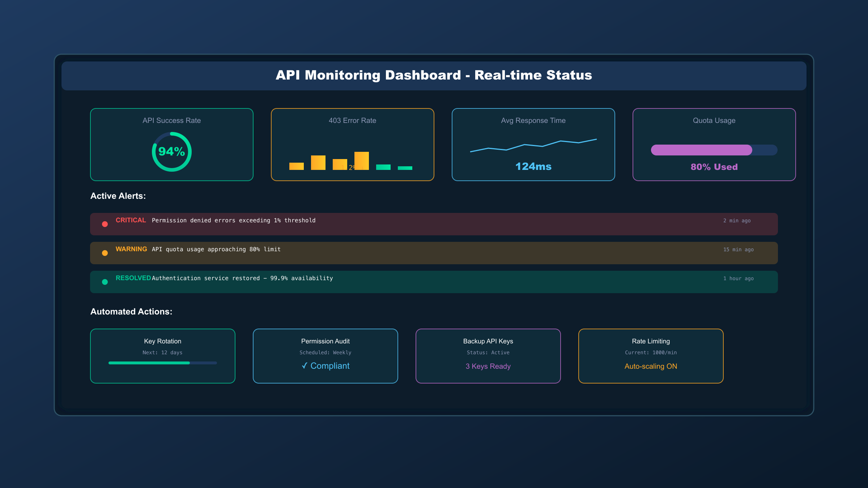Open the RESOLVED authentication service alert message

(242, 278)
